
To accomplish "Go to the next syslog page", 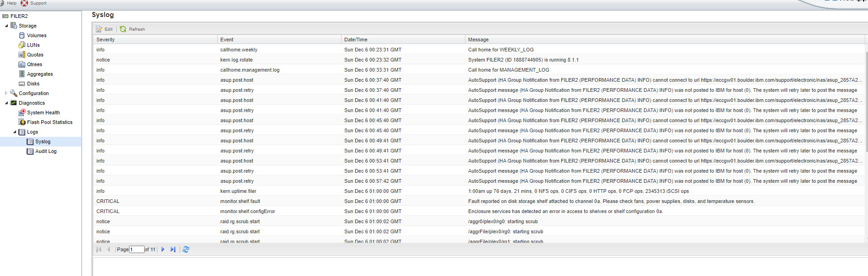I will click(163, 249).
